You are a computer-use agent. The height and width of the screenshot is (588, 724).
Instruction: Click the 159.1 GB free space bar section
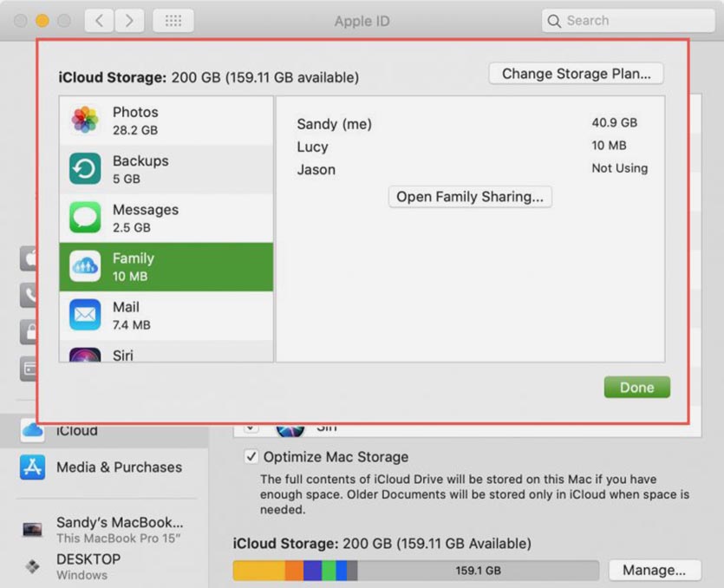pos(478,571)
